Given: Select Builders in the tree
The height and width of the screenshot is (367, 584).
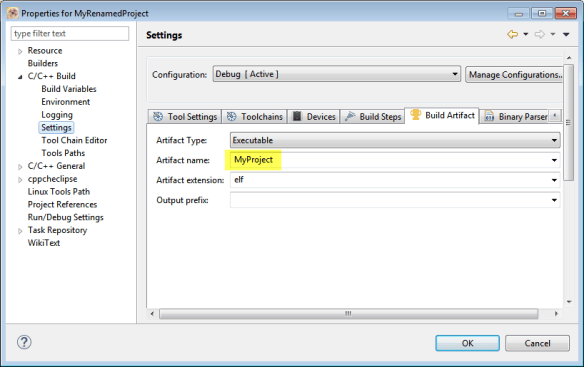Looking at the screenshot, I should click(43, 63).
